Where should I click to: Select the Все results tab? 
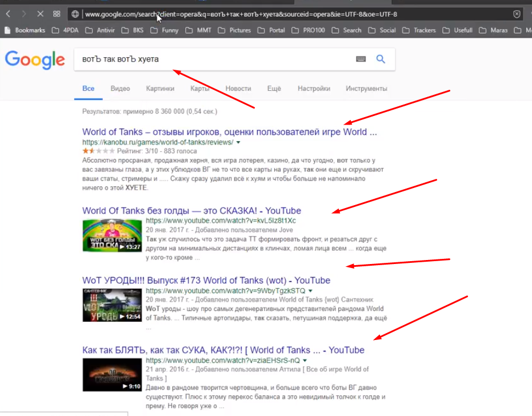tap(88, 89)
